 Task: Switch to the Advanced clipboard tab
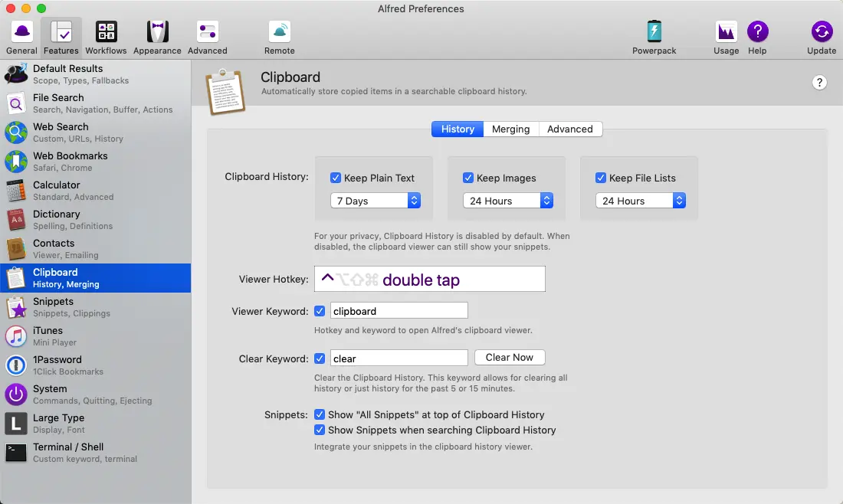click(570, 129)
